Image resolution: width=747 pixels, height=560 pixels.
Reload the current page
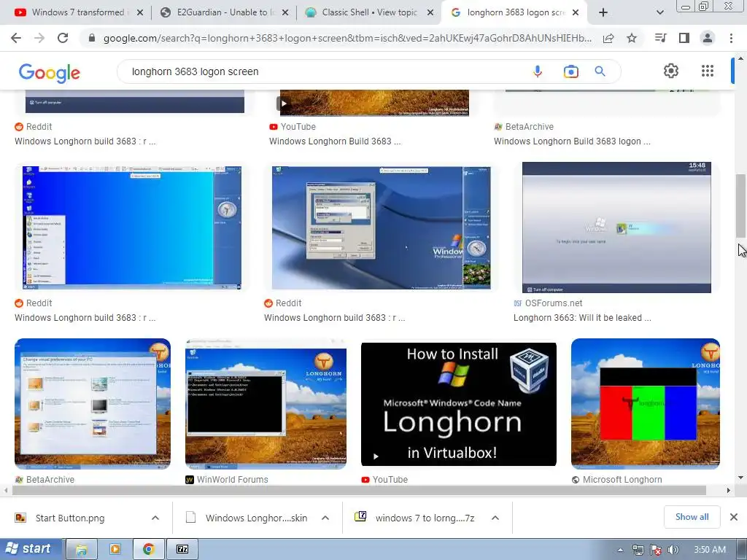point(63,38)
